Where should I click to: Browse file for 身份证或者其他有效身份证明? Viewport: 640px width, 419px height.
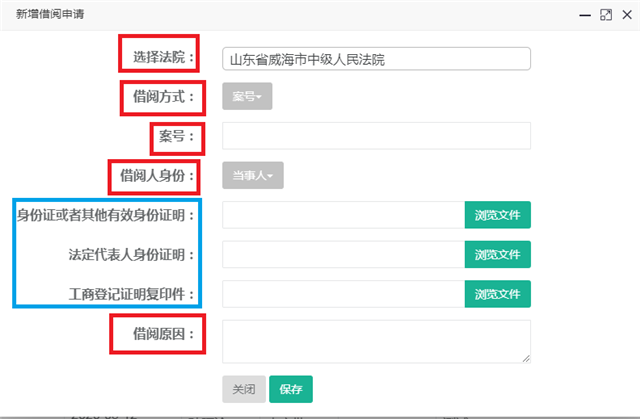click(x=497, y=215)
